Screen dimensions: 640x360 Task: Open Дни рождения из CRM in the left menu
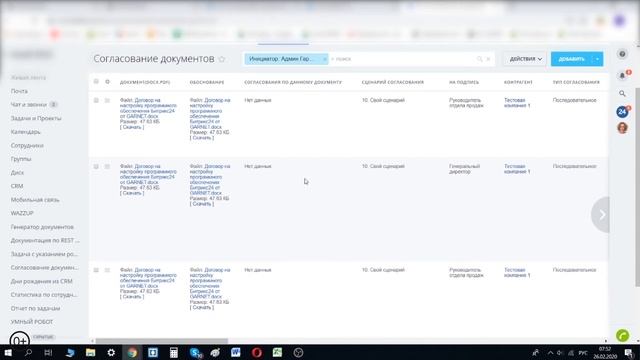pos(41,282)
